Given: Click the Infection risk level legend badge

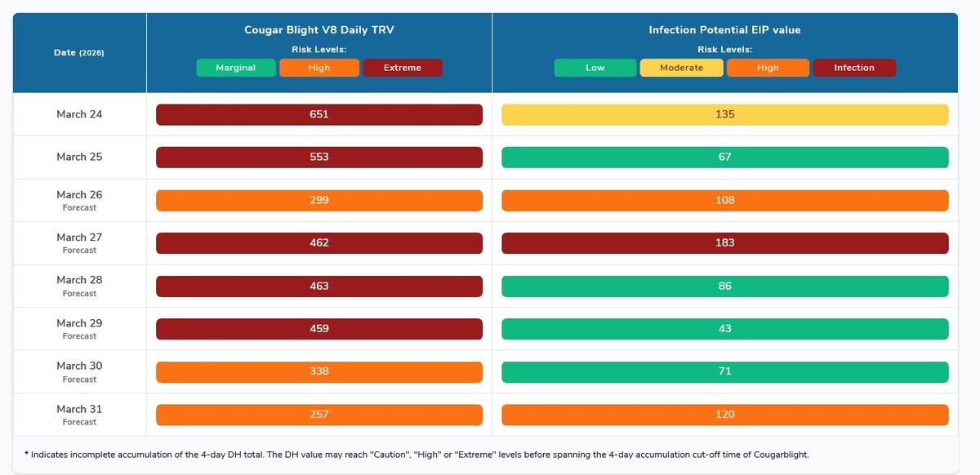Looking at the screenshot, I should [853, 68].
